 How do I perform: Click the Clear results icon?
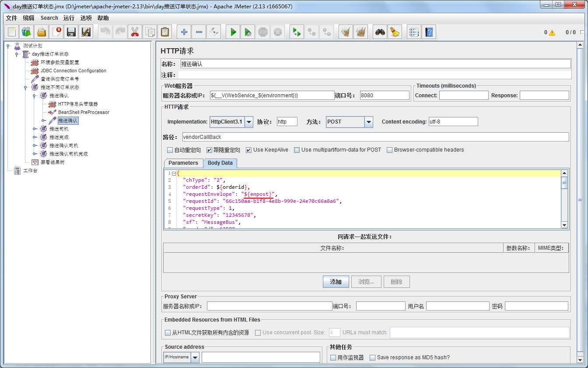click(x=346, y=32)
